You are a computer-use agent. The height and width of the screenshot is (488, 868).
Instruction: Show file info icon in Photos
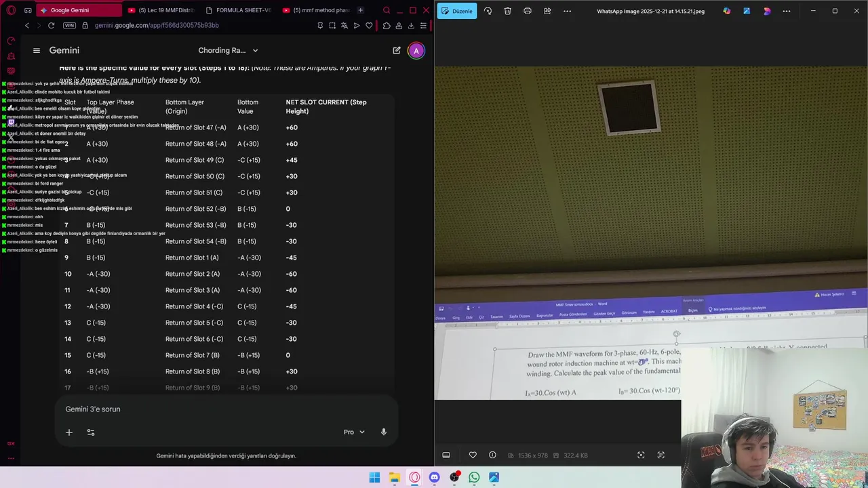click(492, 455)
